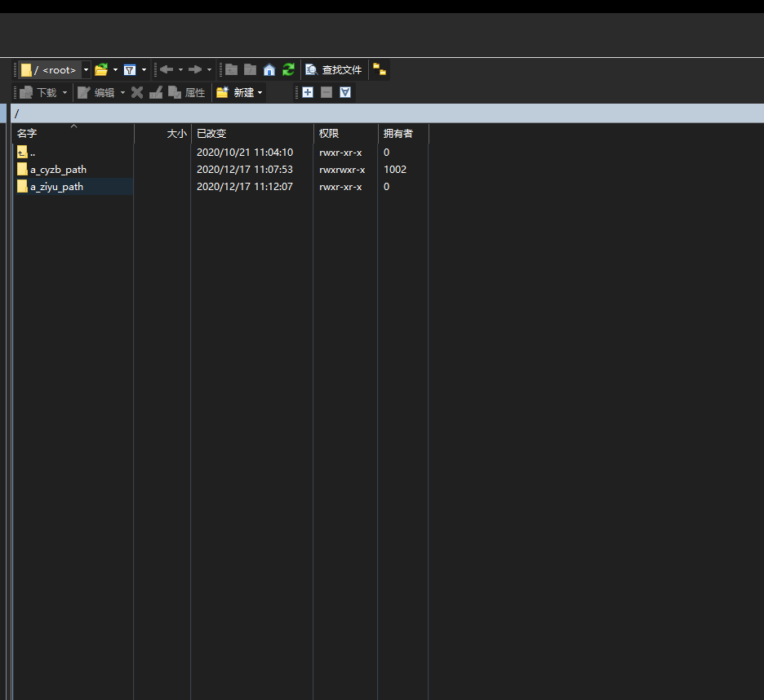
Task: Click the 查找文件 button
Action: click(334, 70)
